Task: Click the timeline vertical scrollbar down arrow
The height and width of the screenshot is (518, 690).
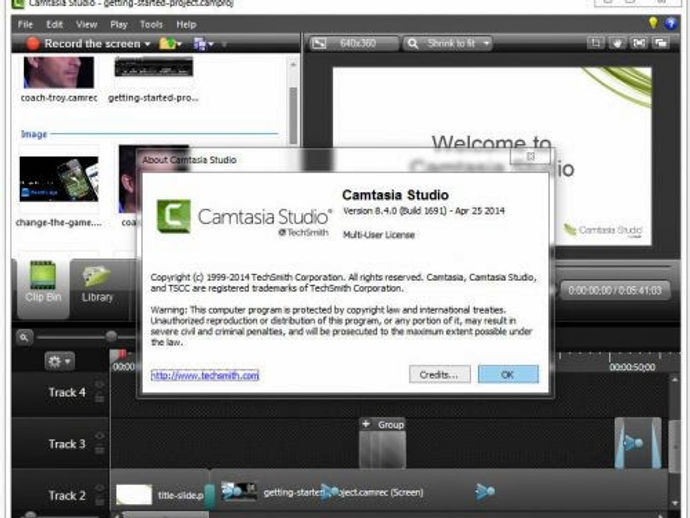Action: coord(674,503)
